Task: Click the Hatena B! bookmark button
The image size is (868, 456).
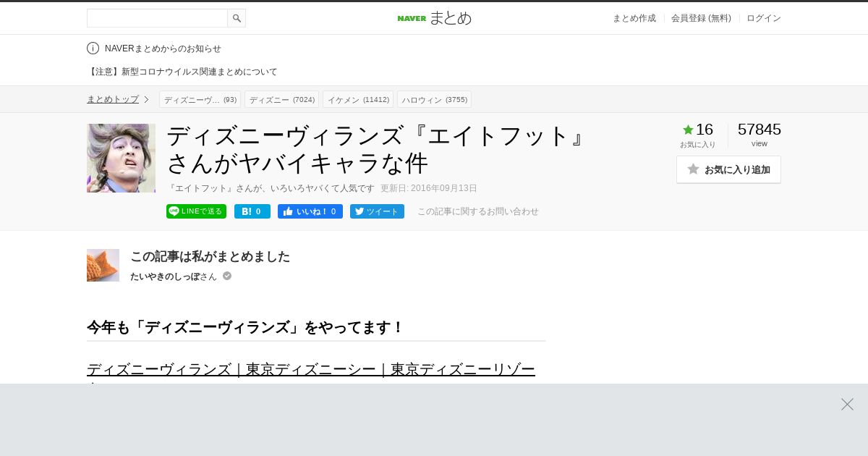Action: [x=252, y=211]
